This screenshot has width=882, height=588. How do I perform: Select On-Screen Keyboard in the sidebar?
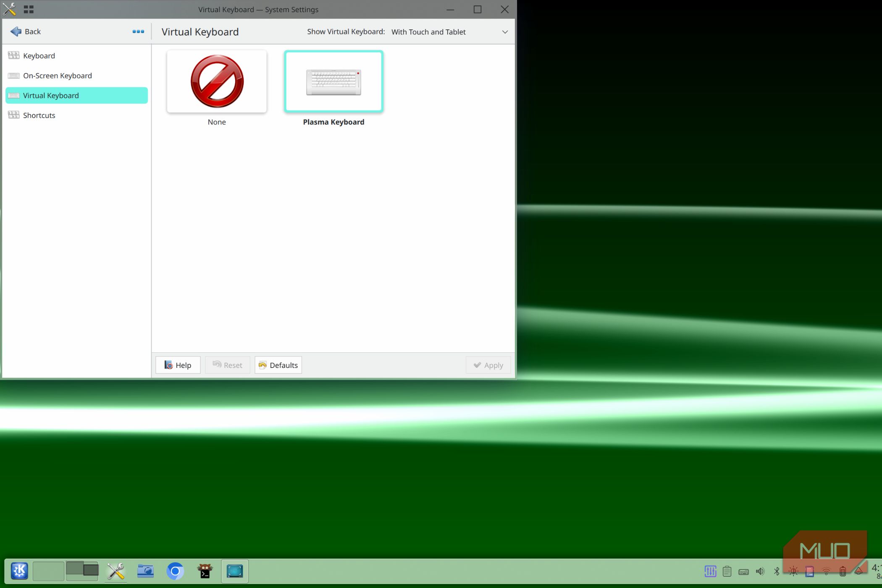(x=76, y=76)
